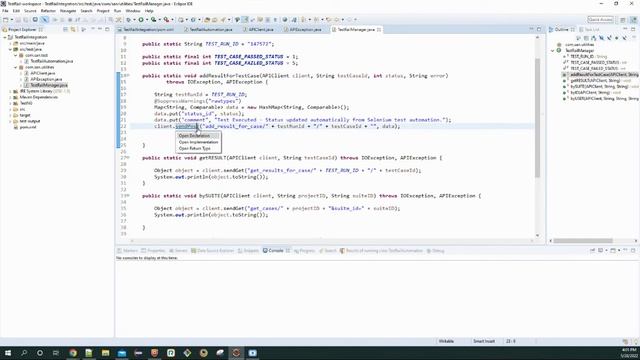
Task: Open the New file dropdown arrow
Action: 11,20
